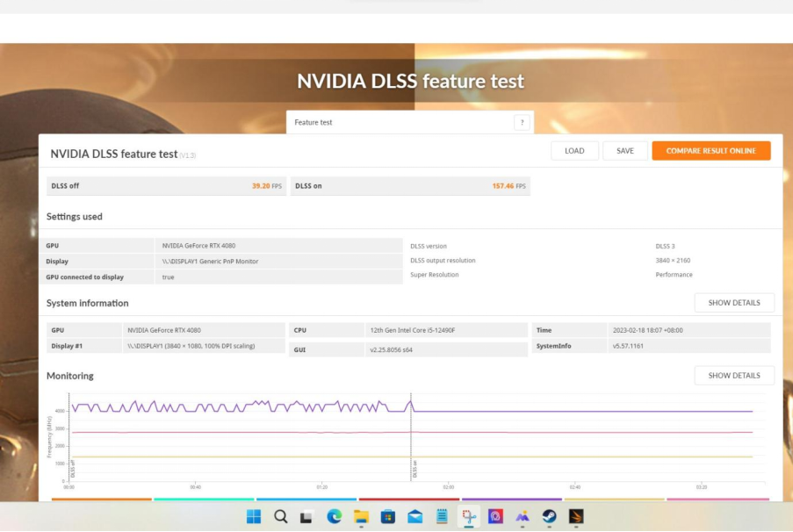The height and width of the screenshot is (532, 793).
Task: Click the SAVE button
Action: point(625,151)
